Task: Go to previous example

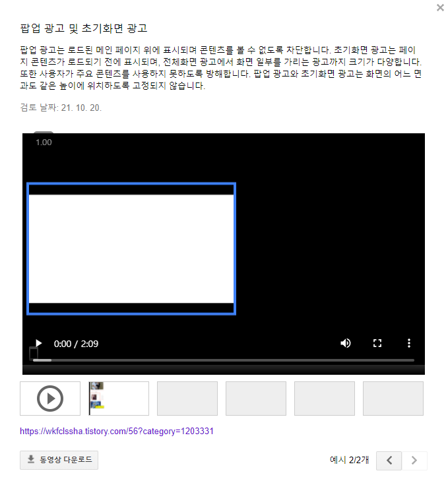Action: [x=389, y=461]
